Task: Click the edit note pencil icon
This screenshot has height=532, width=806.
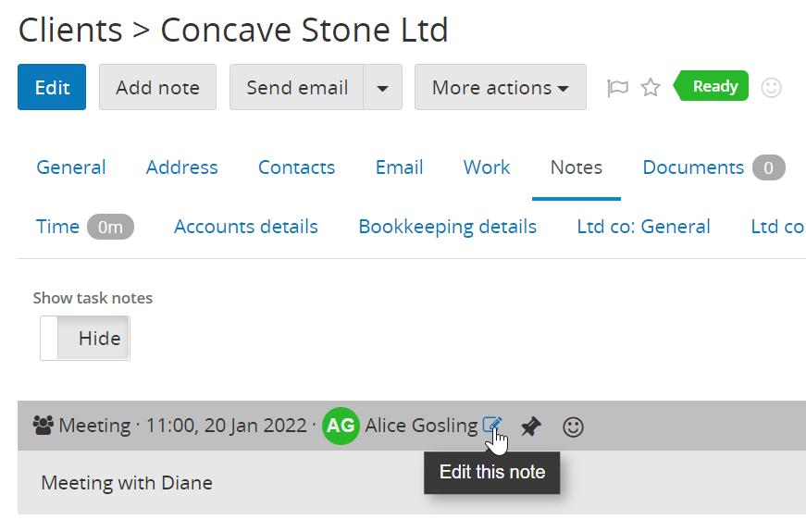Action: pos(492,425)
